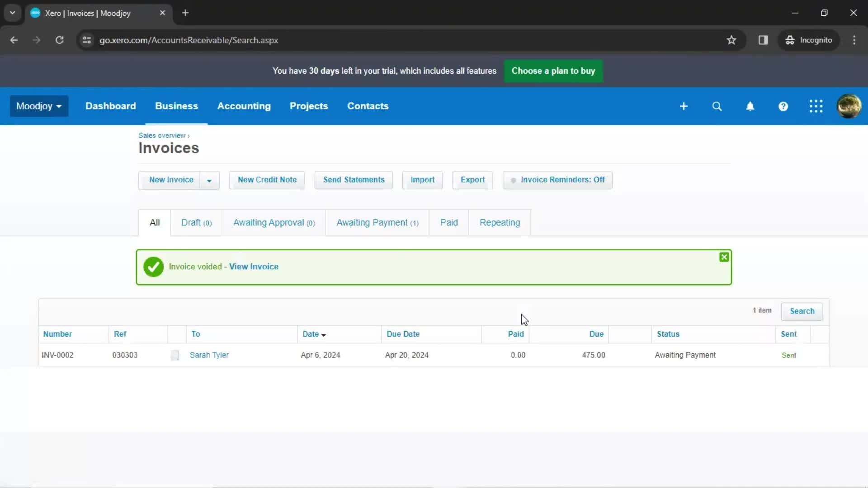Open the browser side panel icon
This screenshot has height=488, width=868.
tap(763, 40)
